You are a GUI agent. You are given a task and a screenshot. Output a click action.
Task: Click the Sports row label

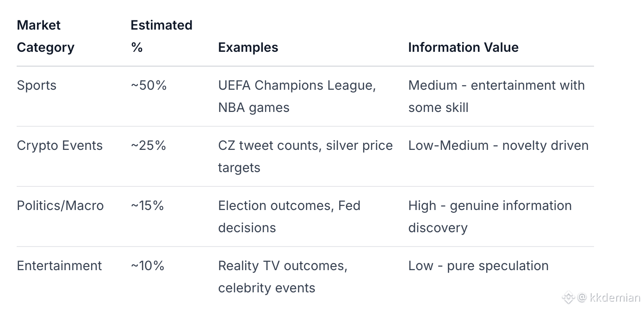pyautogui.click(x=37, y=85)
